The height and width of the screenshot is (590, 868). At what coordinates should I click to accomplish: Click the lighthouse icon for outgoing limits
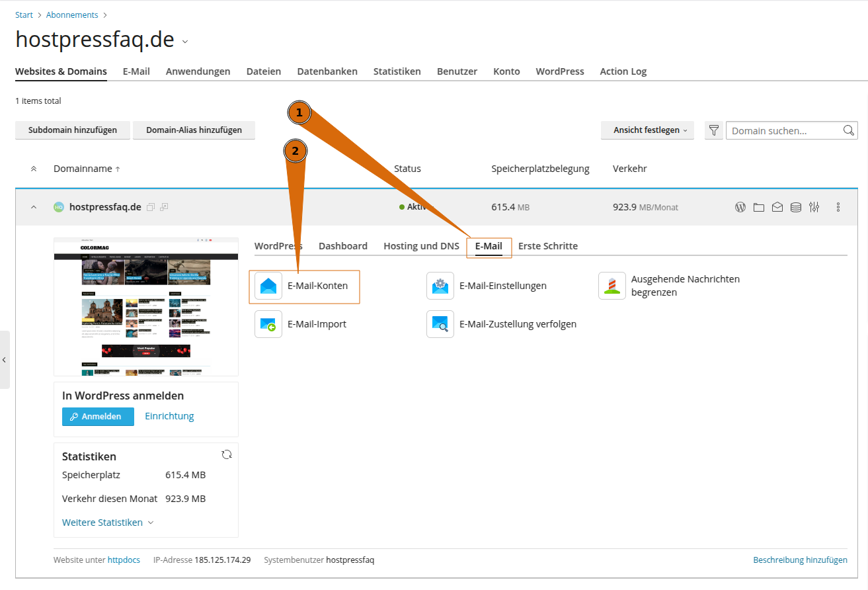[612, 286]
